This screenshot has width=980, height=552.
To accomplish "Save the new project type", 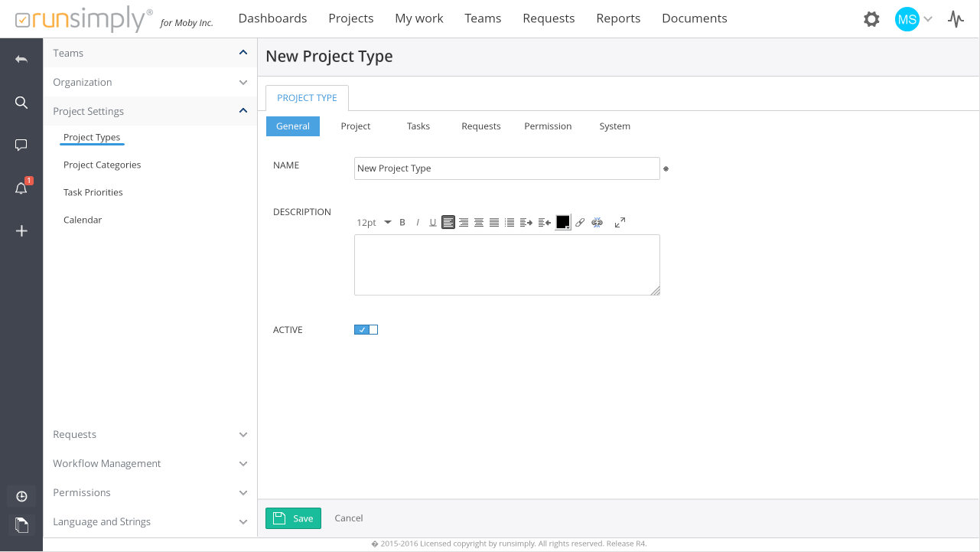I will point(293,518).
